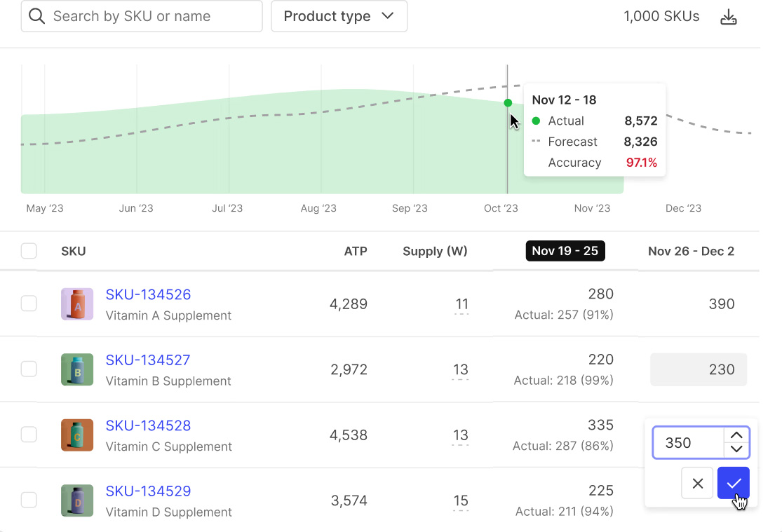Select the Nov 19 - 25 column header
This screenshot has width=782, height=532.
point(565,251)
